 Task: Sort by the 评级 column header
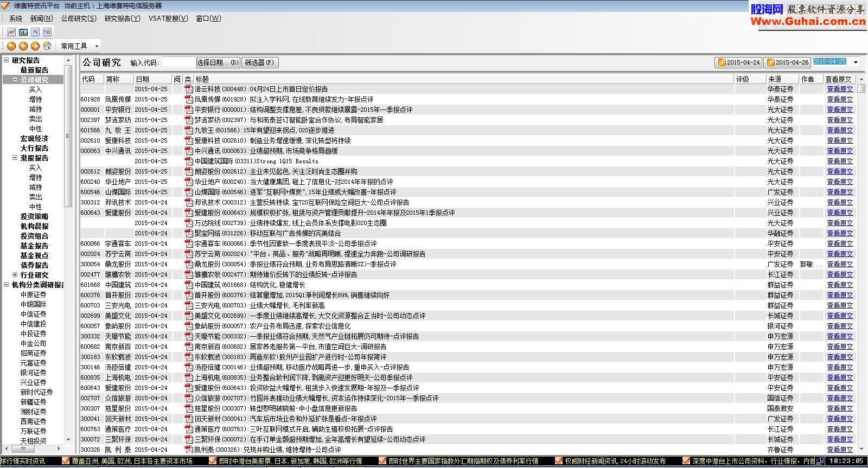point(750,79)
